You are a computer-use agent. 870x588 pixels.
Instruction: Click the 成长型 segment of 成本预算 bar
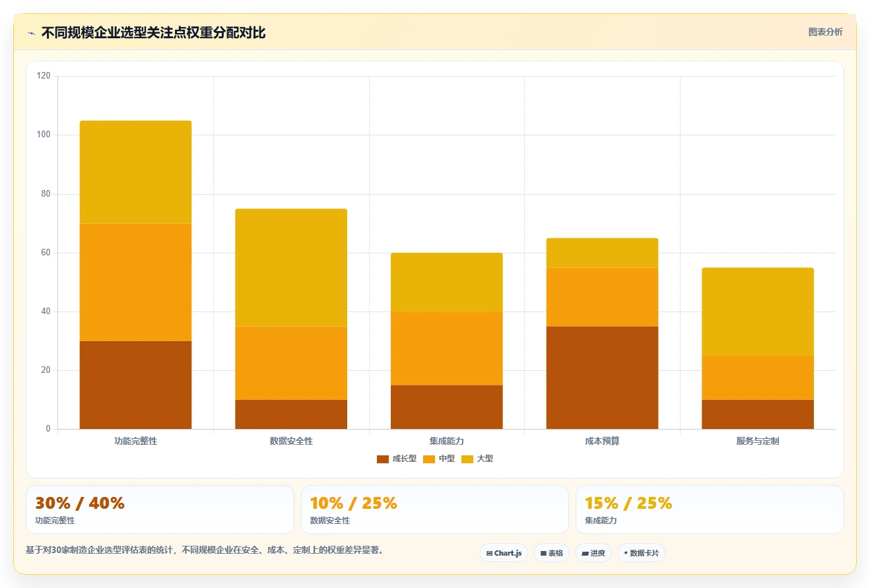602,377
